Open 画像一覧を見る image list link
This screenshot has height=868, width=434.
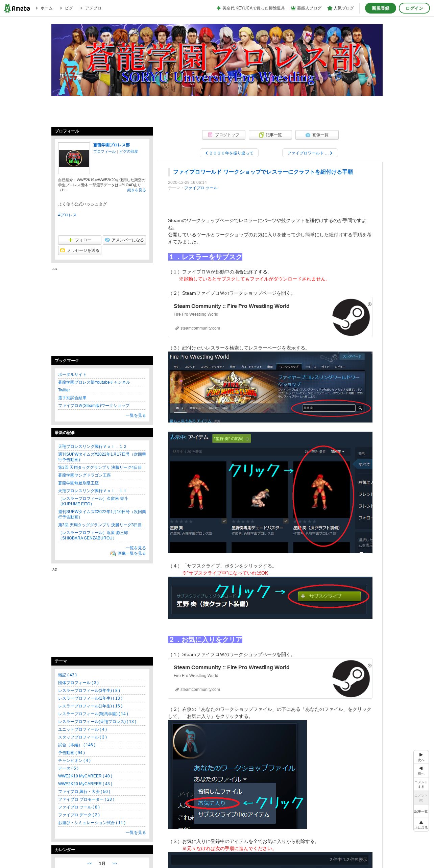coord(128,553)
